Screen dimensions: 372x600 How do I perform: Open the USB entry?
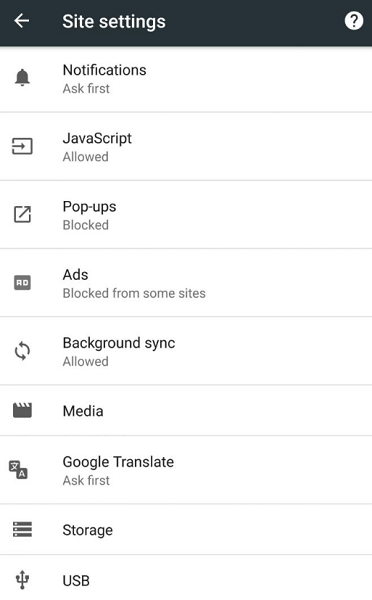(186, 578)
